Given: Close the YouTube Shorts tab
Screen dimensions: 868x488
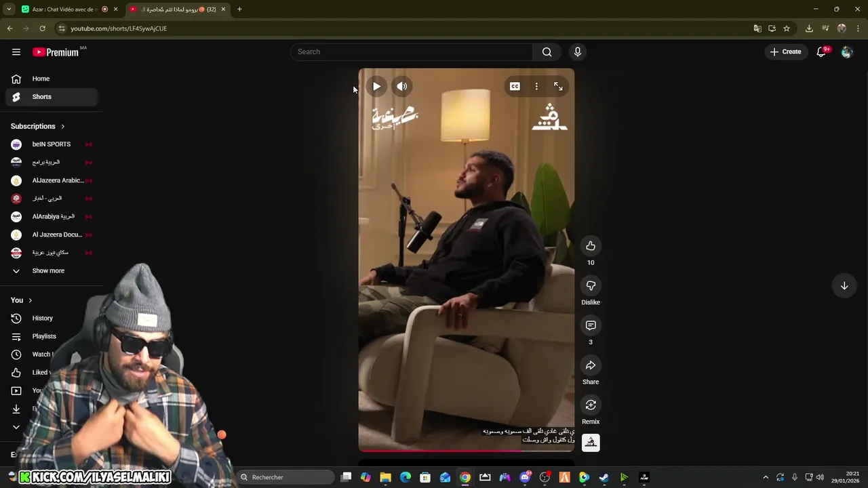Looking at the screenshot, I should click(x=223, y=9).
